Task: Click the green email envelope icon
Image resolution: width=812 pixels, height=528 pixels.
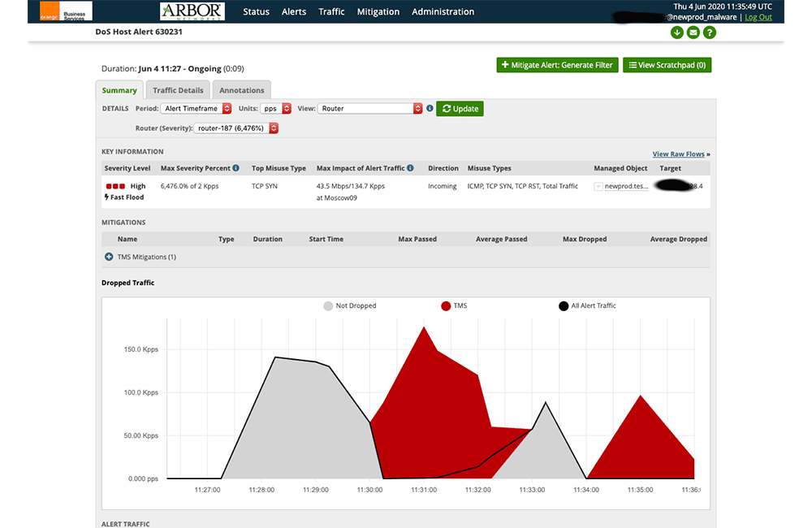Action: pyautogui.click(x=693, y=32)
